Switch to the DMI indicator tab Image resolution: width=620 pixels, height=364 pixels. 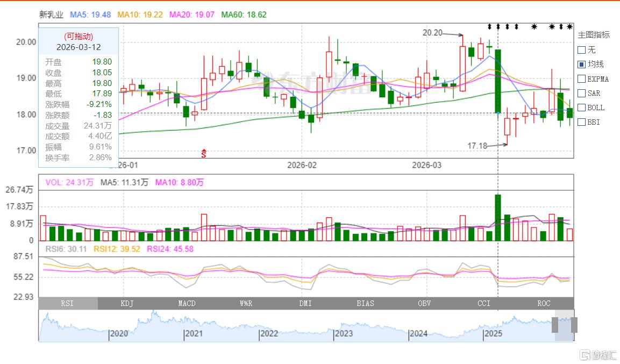[305, 303]
